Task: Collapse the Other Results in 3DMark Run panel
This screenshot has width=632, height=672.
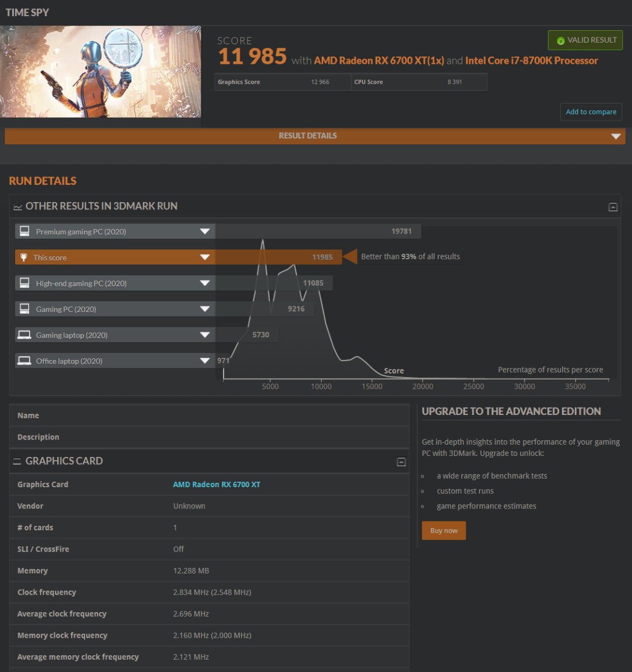Action: [x=613, y=207]
